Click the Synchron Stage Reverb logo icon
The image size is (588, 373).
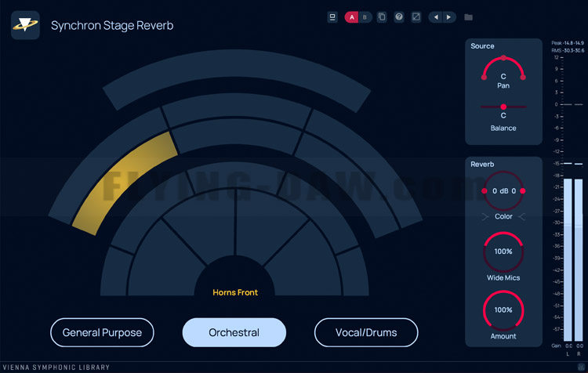26,24
